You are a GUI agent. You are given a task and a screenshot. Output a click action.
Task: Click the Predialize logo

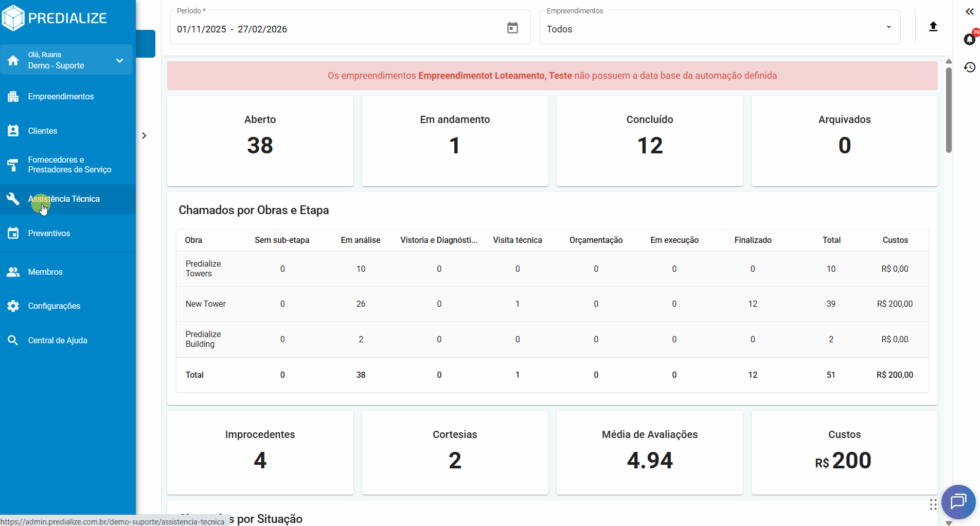pos(55,18)
